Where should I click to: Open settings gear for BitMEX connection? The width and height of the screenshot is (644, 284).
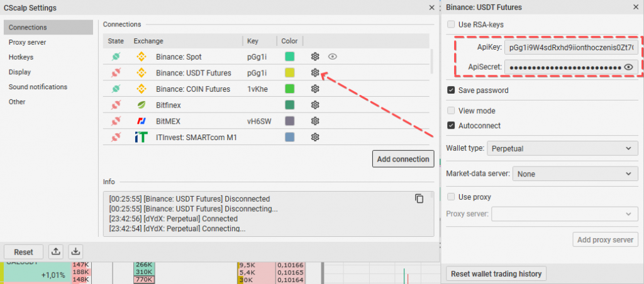tap(316, 121)
